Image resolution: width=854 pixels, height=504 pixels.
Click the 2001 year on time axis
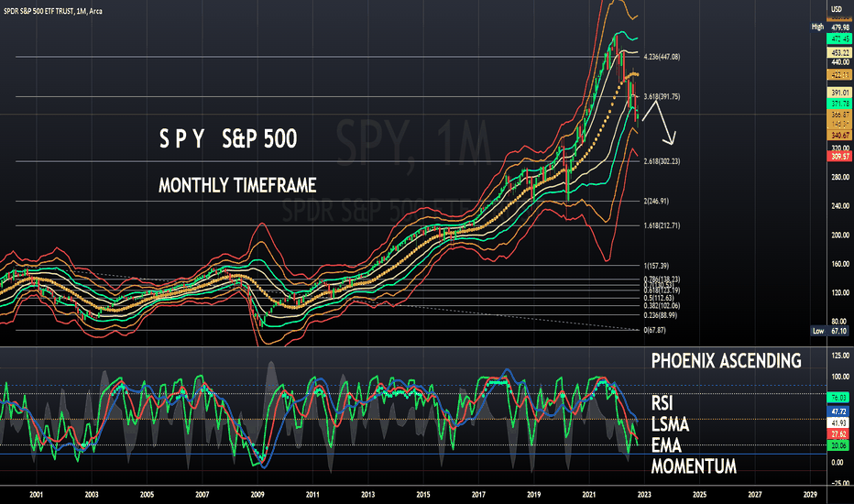36,495
